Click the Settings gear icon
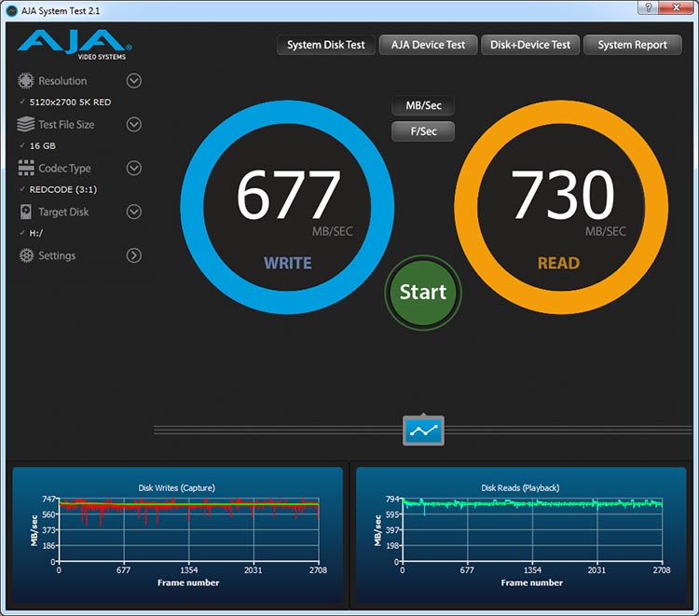The width and height of the screenshot is (699, 616). tap(26, 255)
